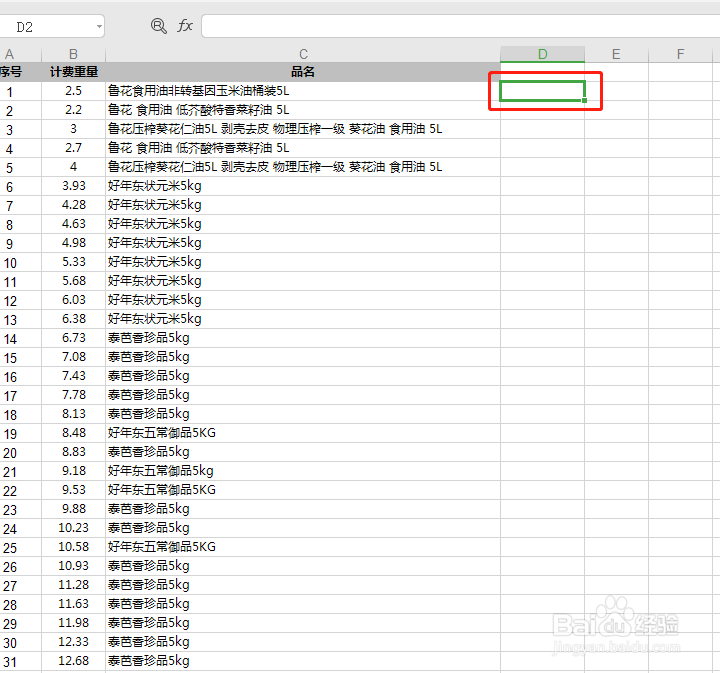Click the 计费重量 header cell
The image size is (720, 673).
[x=73, y=72]
